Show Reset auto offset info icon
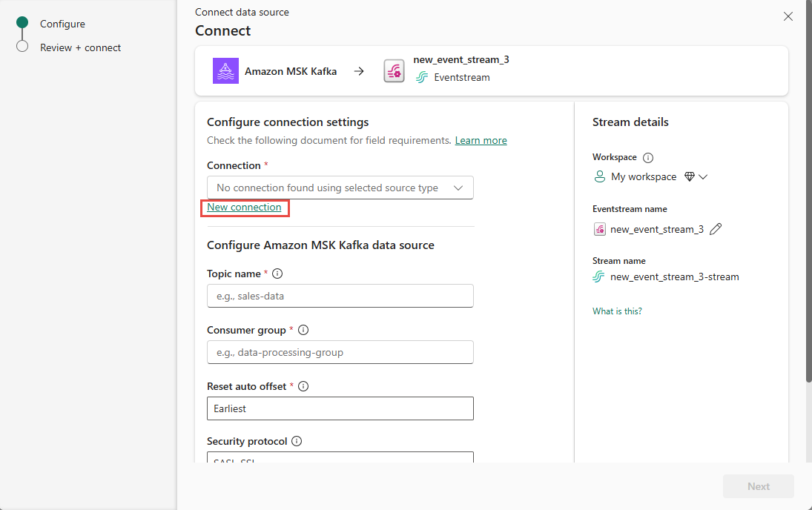 (303, 386)
